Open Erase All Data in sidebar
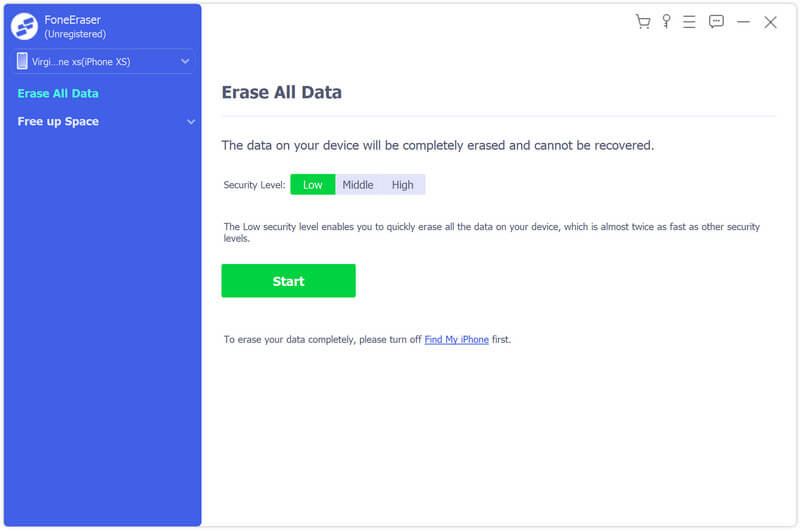800x530 pixels. coord(58,94)
